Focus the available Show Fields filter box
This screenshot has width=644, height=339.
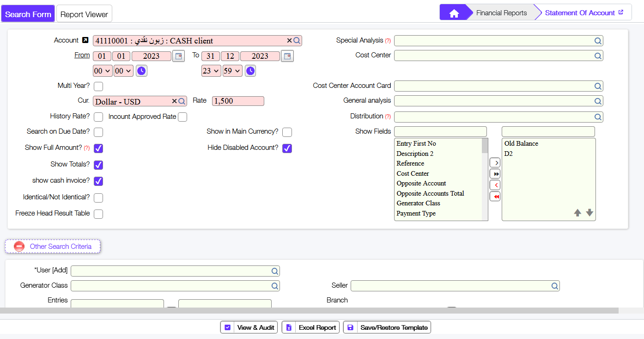click(440, 131)
